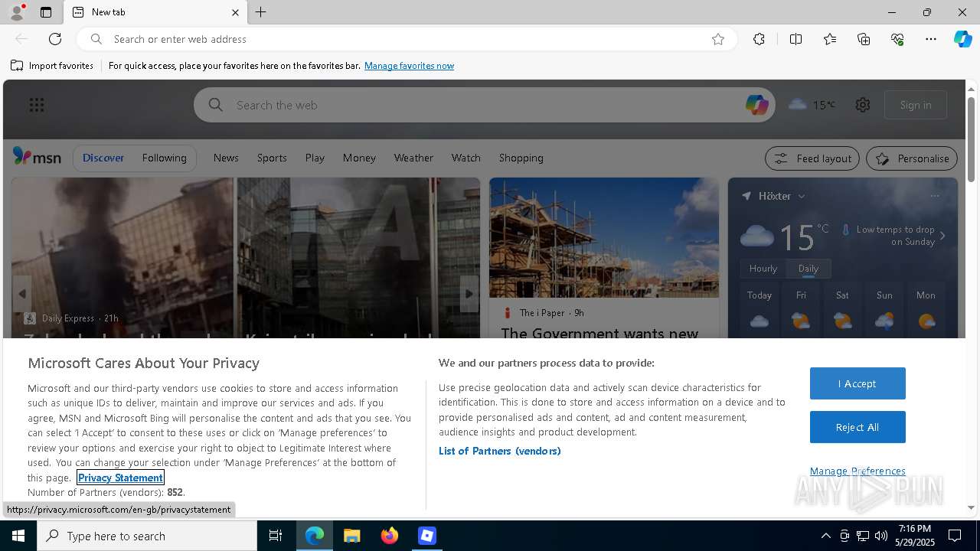Click Import favorites
This screenshot has height=551, width=980.
(52, 66)
